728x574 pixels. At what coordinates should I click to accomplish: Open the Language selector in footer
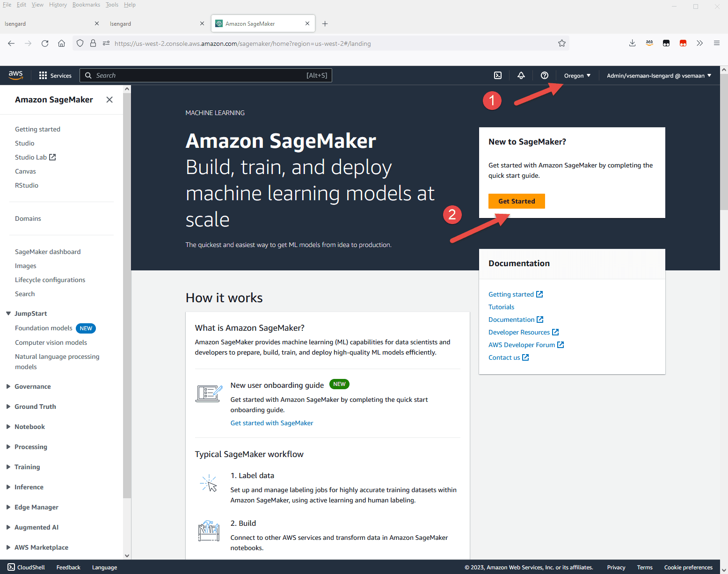click(104, 567)
